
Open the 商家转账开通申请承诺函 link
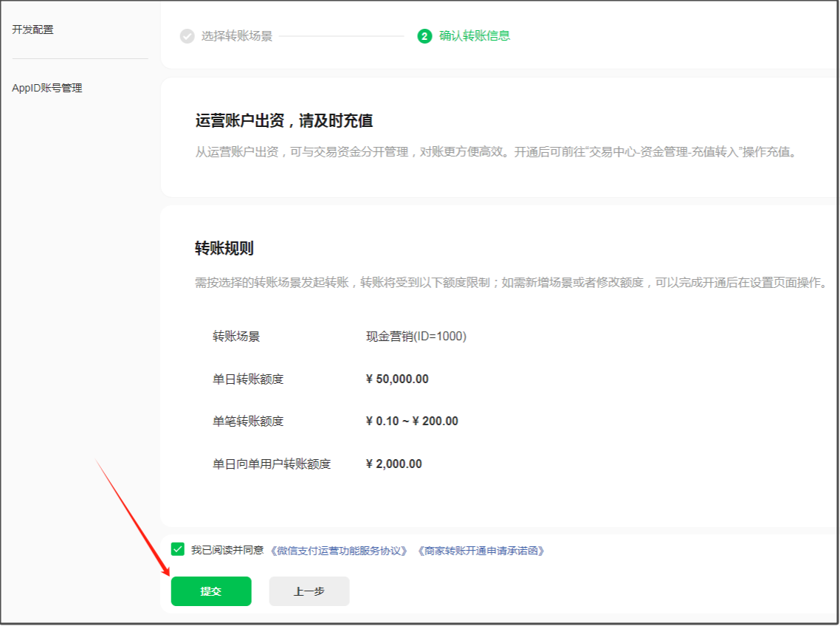coord(481,551)
